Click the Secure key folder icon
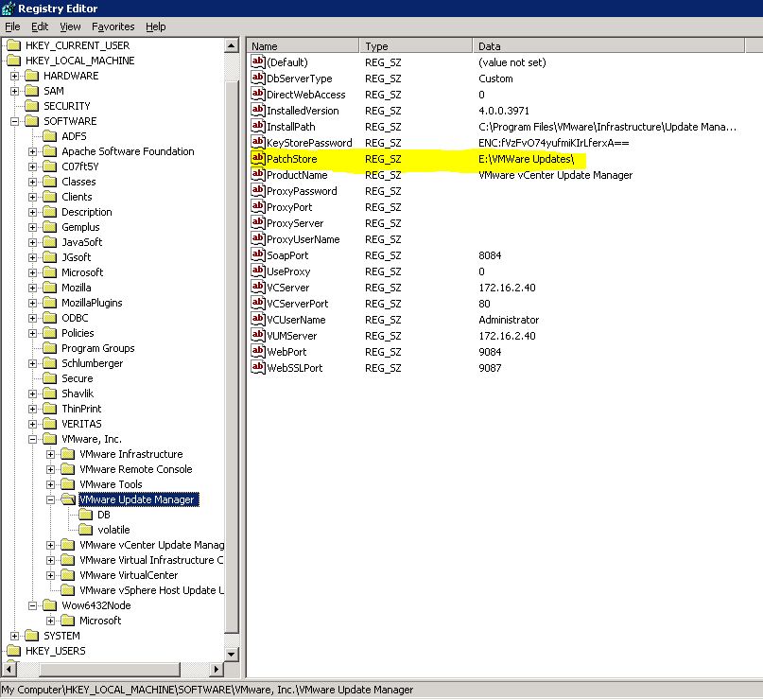Image resolution: width=763 pixels, height=700 pixels. pyautogui.click(x=49, y=378)
